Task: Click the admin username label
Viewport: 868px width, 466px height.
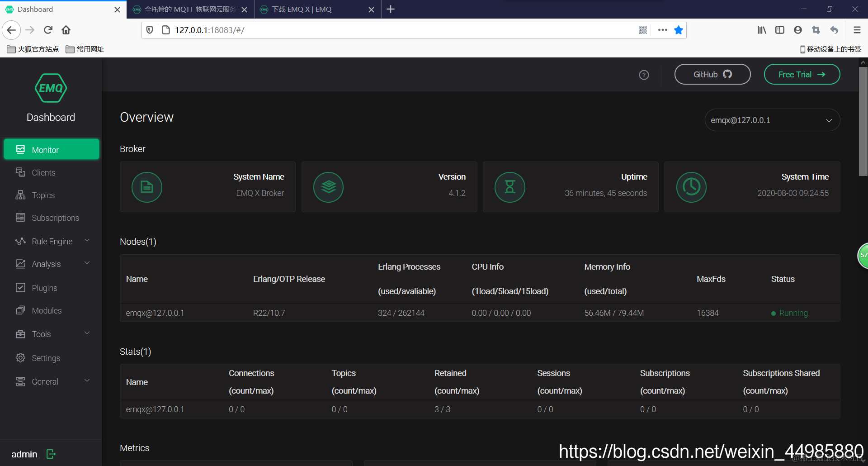Action: [24, 454]
